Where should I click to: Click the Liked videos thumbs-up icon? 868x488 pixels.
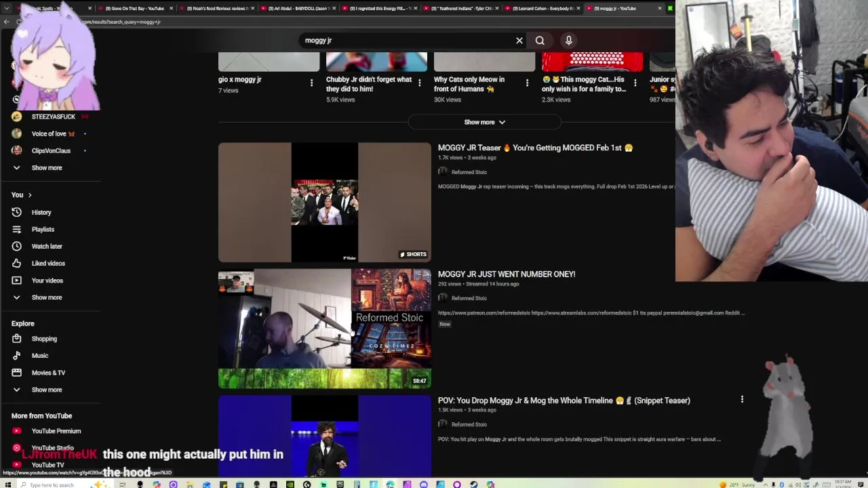17,263
